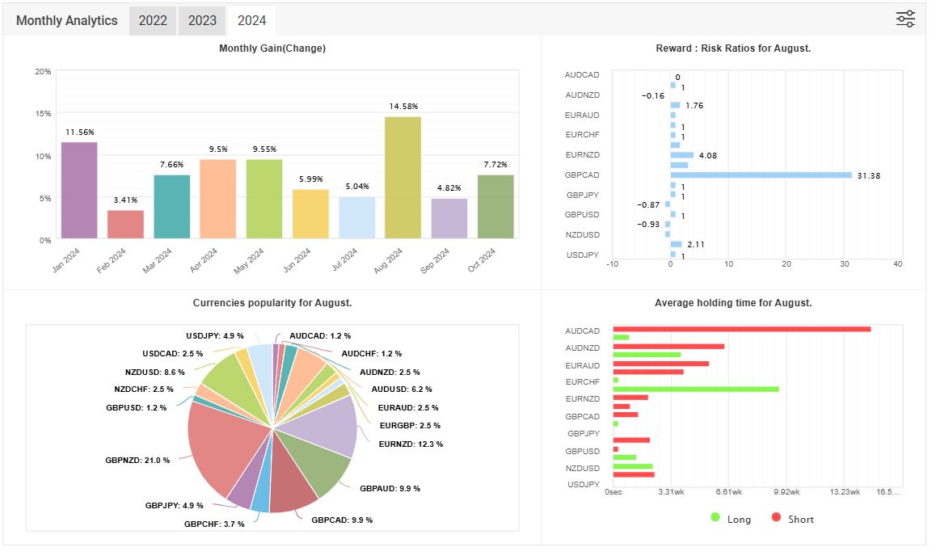The height and width of the screenshot is (560, 936).
Task: Switch to the 2022 tab
Action: tap(153, 21)
